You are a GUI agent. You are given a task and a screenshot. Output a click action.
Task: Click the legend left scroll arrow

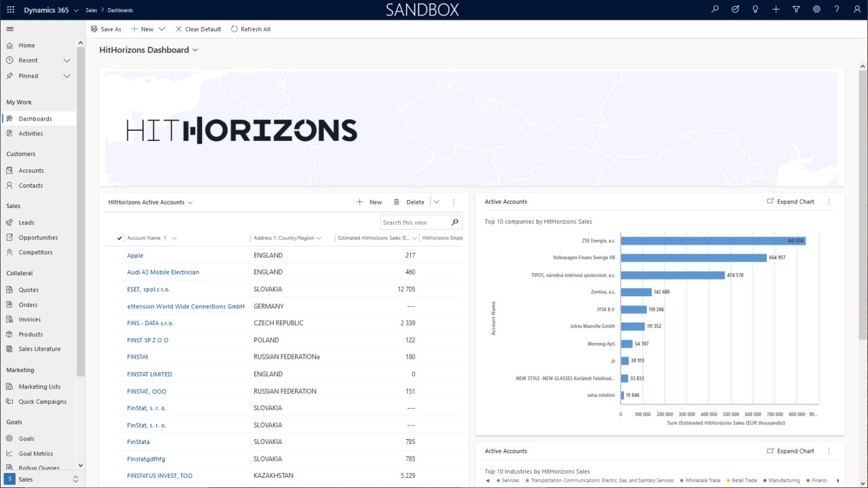click(488, 481)
